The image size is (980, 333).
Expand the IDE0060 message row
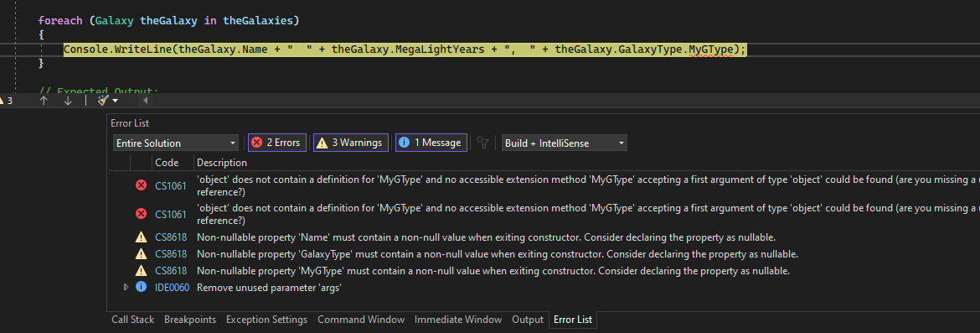click(126, 288)
